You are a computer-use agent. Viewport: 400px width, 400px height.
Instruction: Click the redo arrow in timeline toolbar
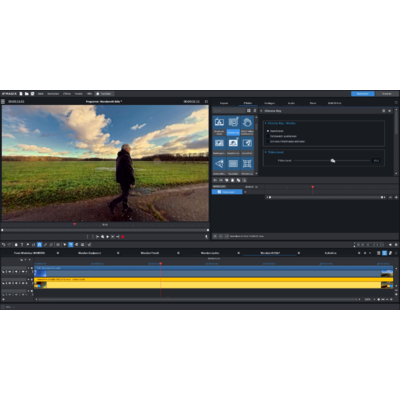[x=9, y=245]
